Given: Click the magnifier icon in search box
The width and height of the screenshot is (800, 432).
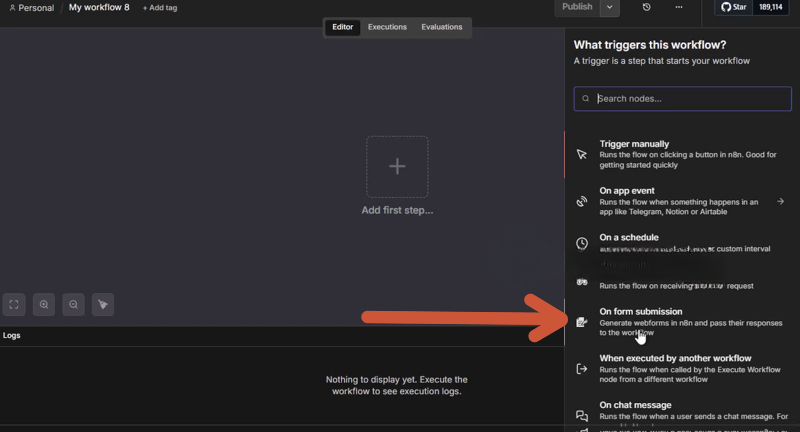Looking at the screenshot, I should [586, 98].
